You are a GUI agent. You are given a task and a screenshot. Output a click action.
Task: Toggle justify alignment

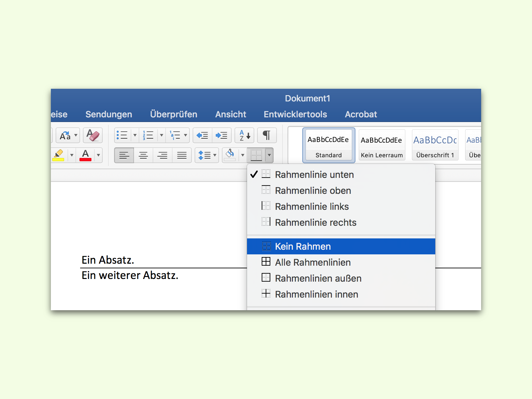182,155
